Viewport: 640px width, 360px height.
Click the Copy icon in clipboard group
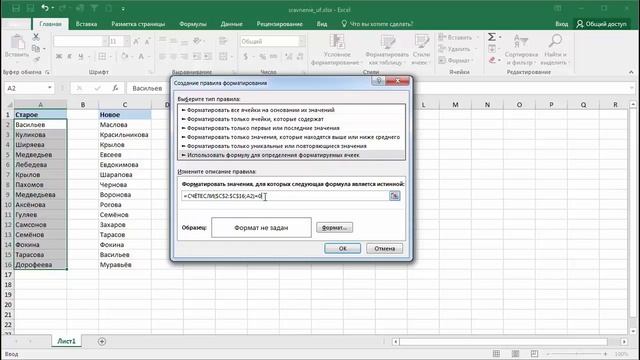[36, 49]
